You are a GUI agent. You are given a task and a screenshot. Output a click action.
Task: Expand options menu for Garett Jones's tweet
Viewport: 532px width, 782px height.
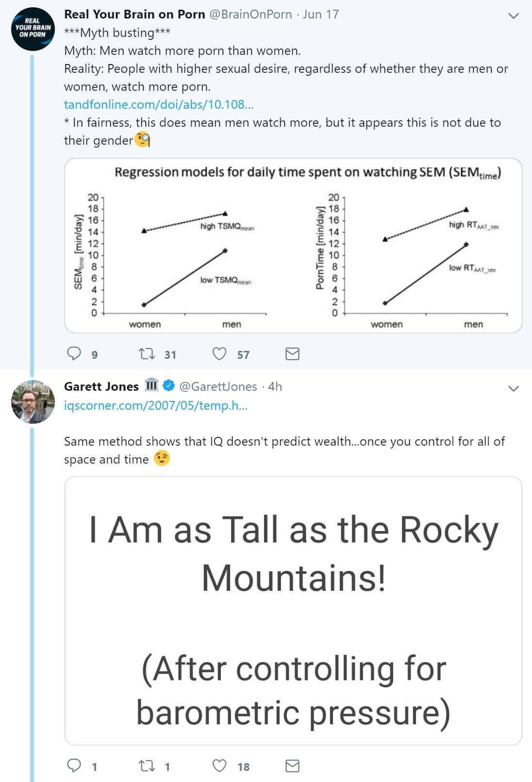click(x=513, y=388)
